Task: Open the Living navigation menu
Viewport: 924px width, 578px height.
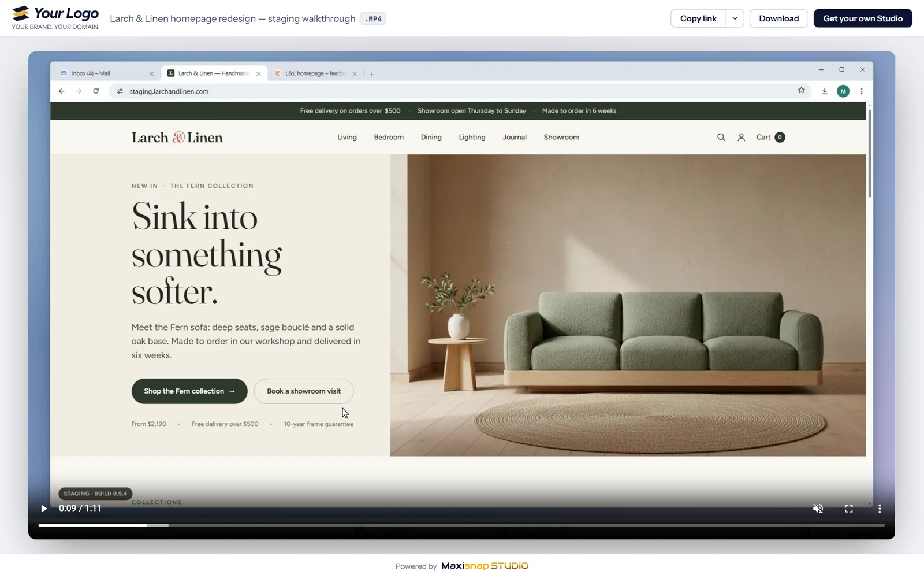Action: tap(347, 137)
